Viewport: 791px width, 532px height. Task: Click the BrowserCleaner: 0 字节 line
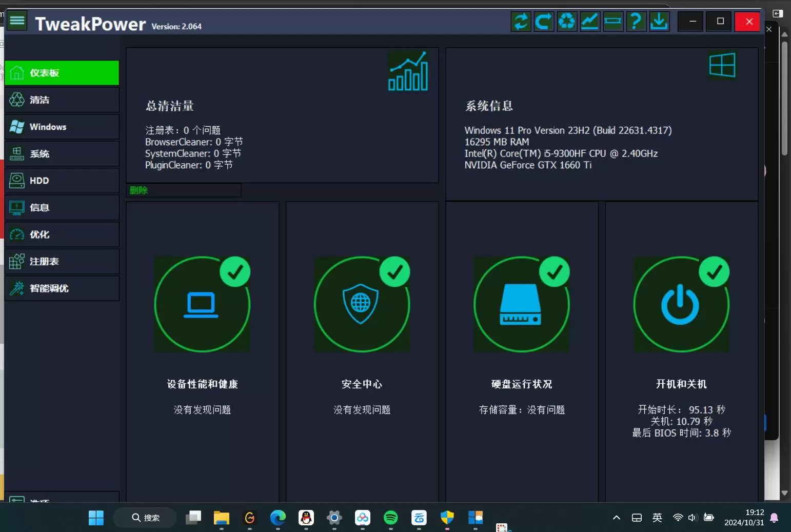[x=194, y=142]
